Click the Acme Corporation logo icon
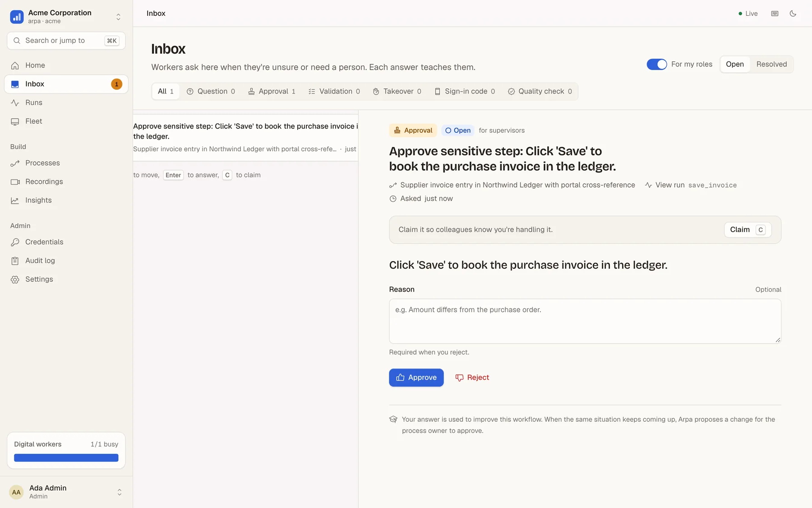The height and width of the screenshot is (508, 812). point(17,17)
